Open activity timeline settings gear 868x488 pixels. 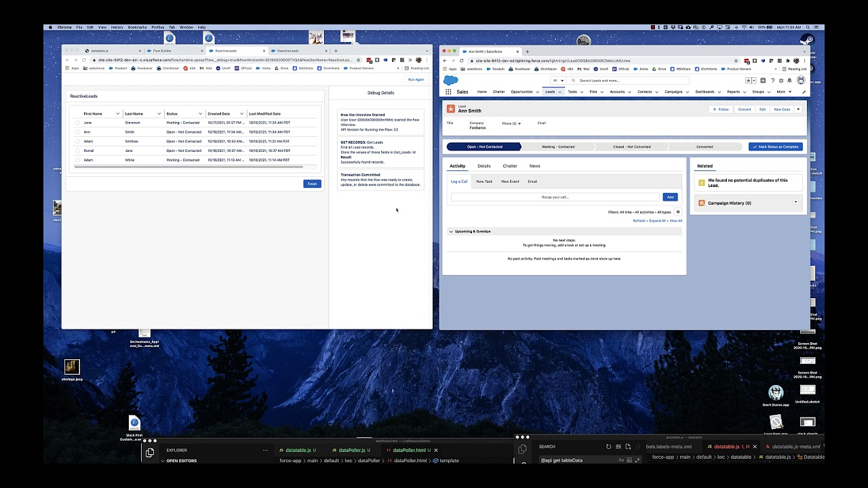tap(677, 212)
